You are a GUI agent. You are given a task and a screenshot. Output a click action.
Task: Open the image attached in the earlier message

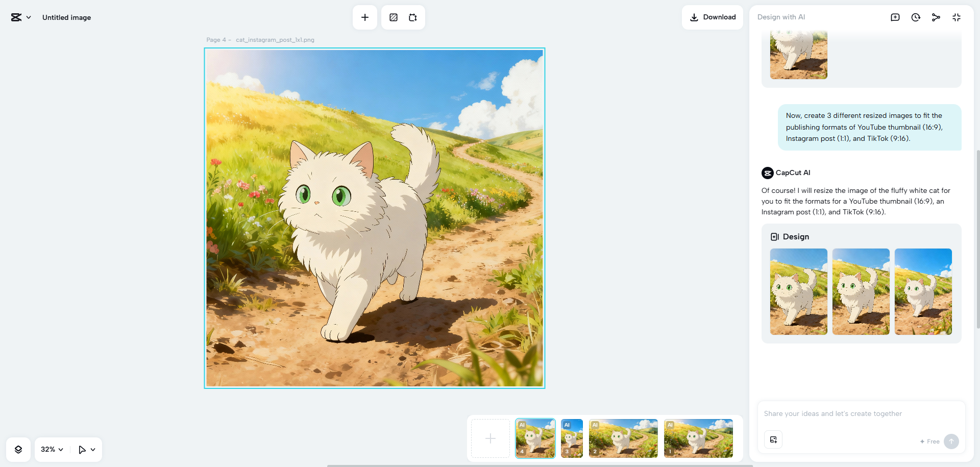[799, 55]
